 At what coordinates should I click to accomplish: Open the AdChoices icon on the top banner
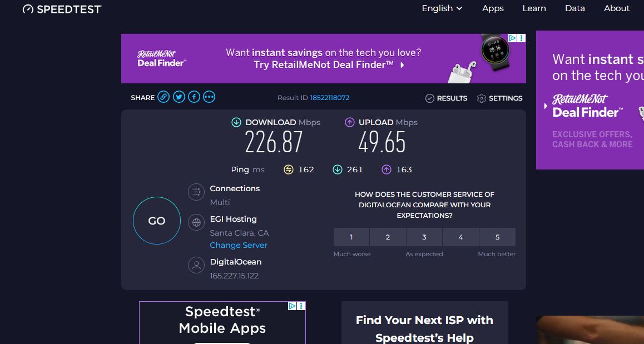513,38
